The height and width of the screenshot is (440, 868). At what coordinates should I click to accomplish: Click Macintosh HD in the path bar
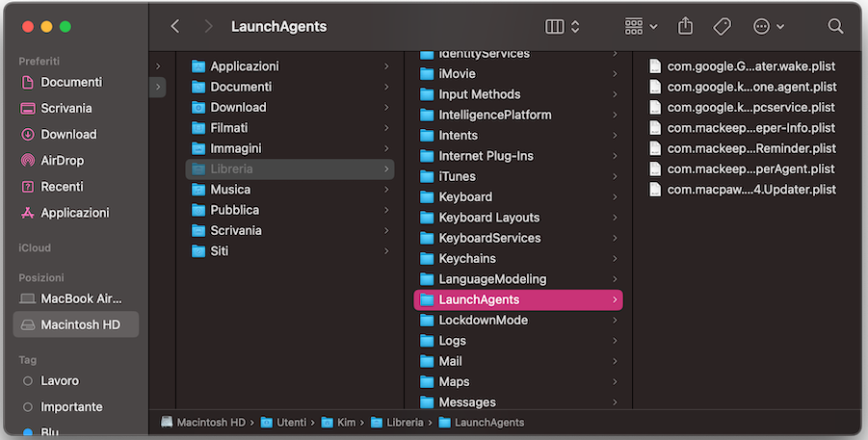click(203, 423)
